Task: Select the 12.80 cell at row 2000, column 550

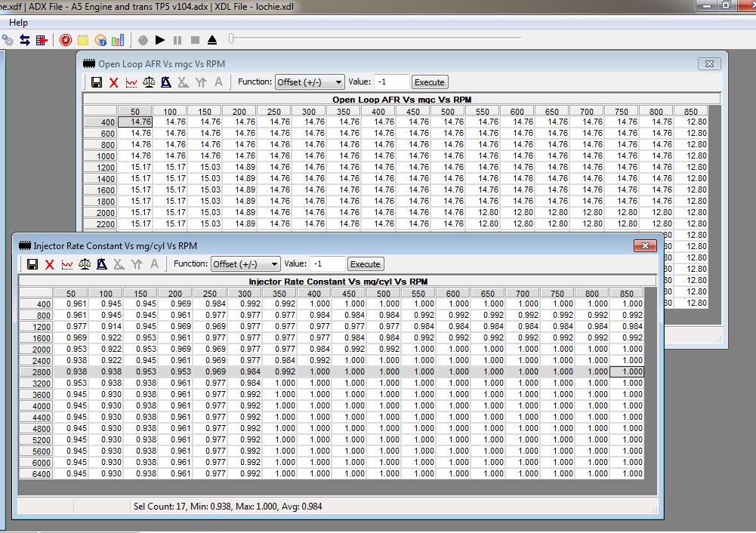Action: (483, 213)
